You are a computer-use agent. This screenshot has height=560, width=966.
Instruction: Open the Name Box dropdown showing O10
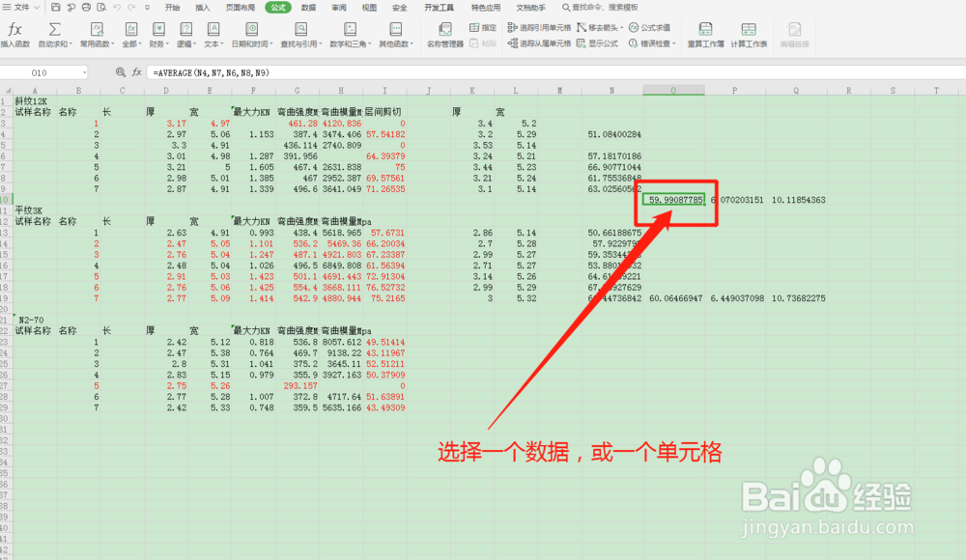(x=84, y=71)
